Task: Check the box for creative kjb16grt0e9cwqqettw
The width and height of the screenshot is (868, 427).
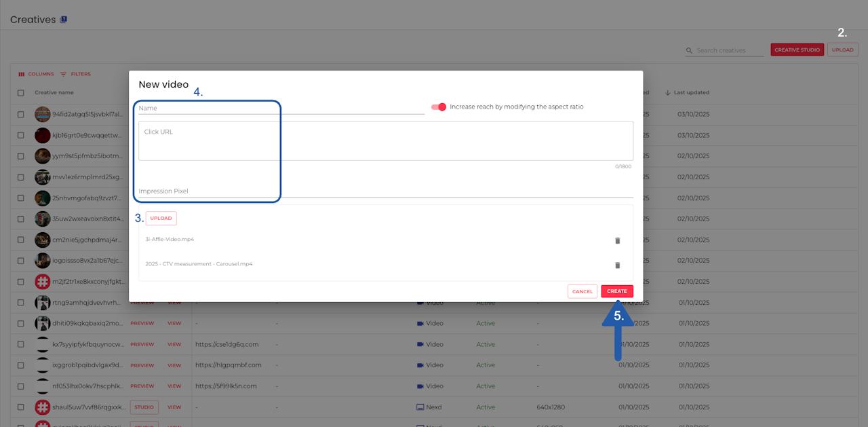Action: 21,135
